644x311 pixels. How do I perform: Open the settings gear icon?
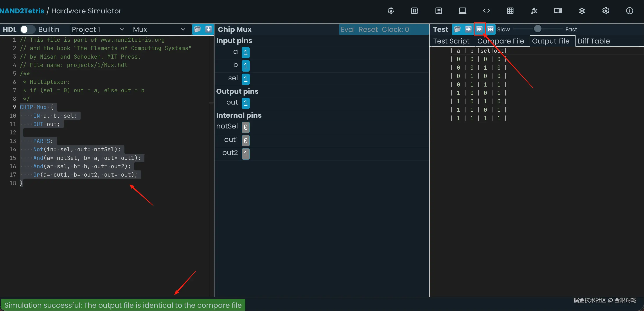click(606, 11)
